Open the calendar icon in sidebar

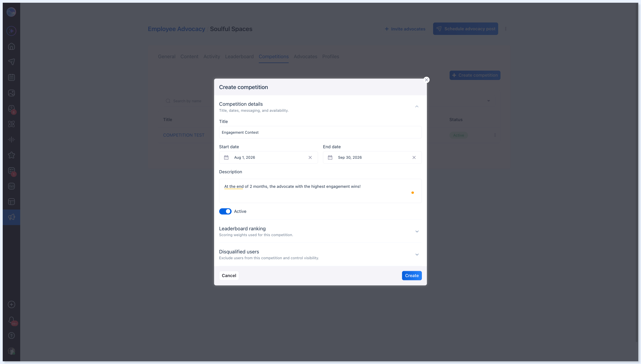(11, 77)
